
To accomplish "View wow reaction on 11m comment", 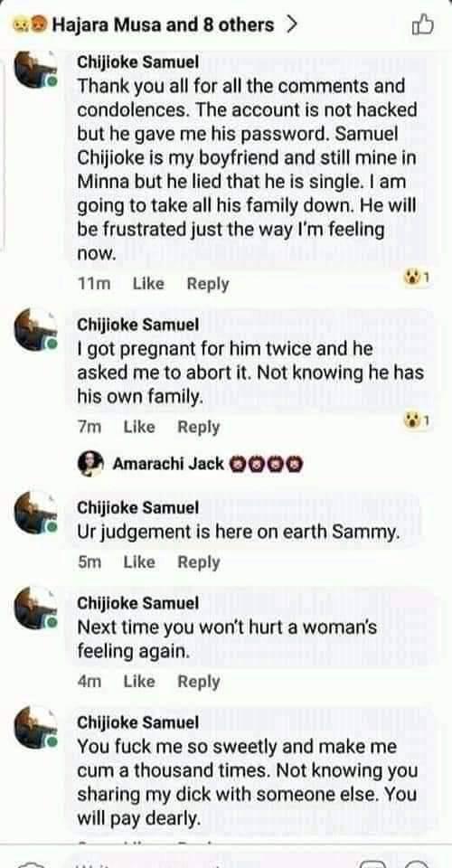I will pyautogui.click(x=417, y=278).
